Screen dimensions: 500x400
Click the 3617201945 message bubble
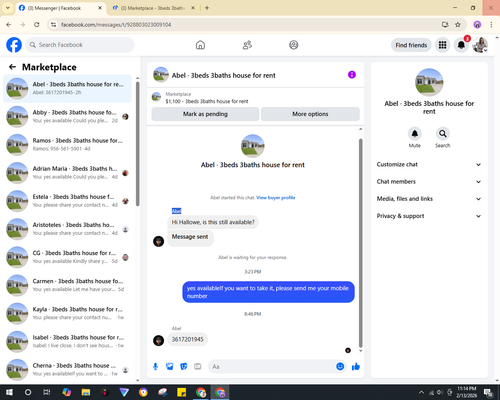point(188,339)
